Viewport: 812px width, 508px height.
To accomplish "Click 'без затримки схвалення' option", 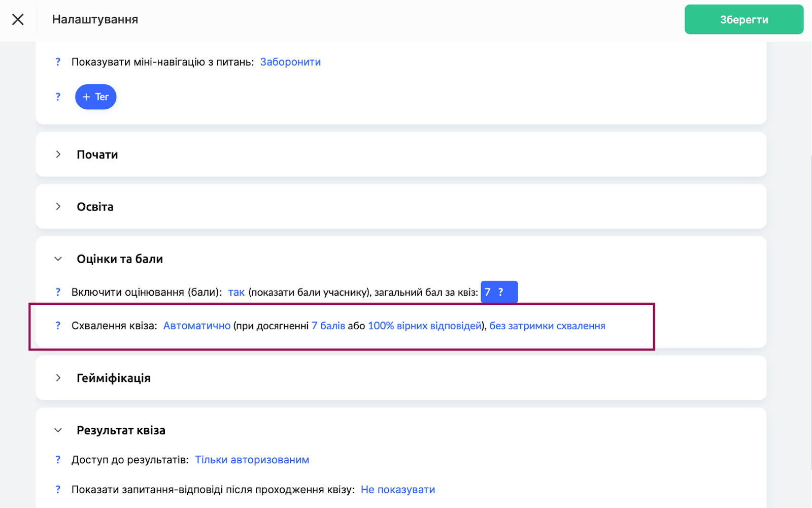I will coord(547,326).
